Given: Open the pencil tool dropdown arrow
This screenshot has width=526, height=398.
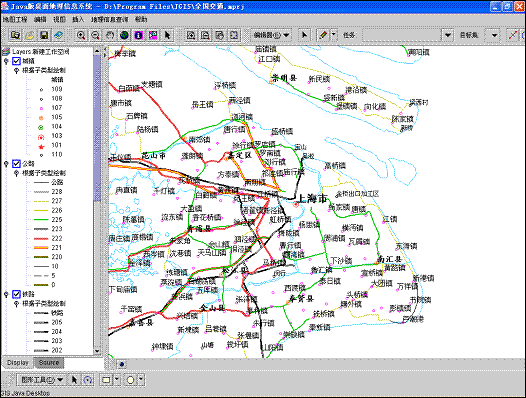Looking at the screenshot, I should [x=334, y=34].
